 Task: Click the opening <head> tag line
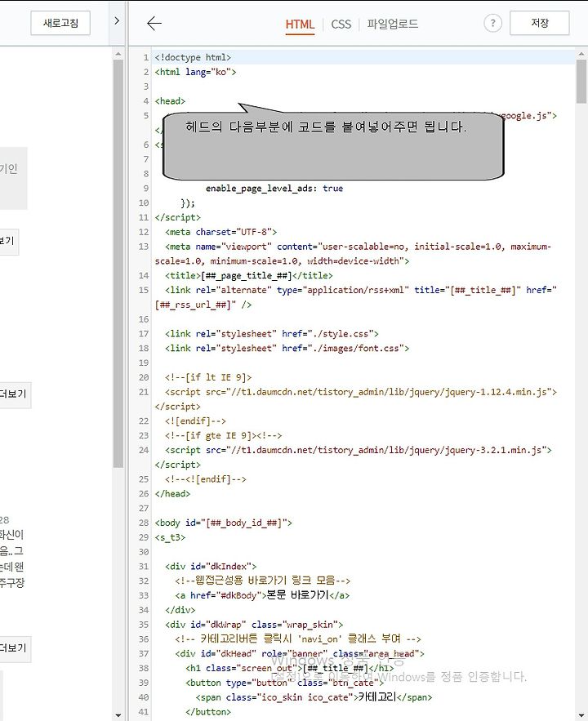tap(170, 101)
